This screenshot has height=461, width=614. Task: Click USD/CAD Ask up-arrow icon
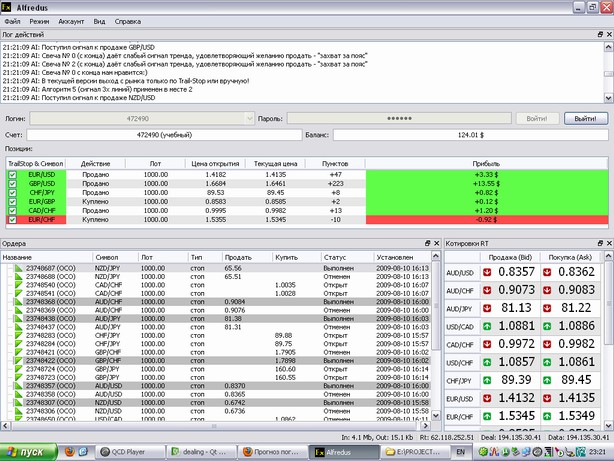click(547, 326)
